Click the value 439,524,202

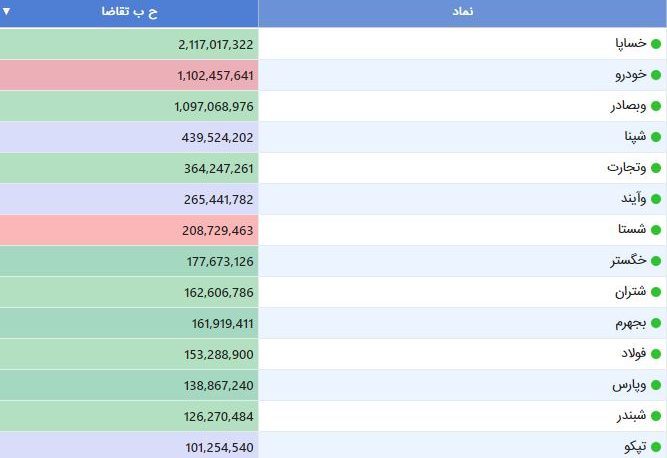pos(217,137)
